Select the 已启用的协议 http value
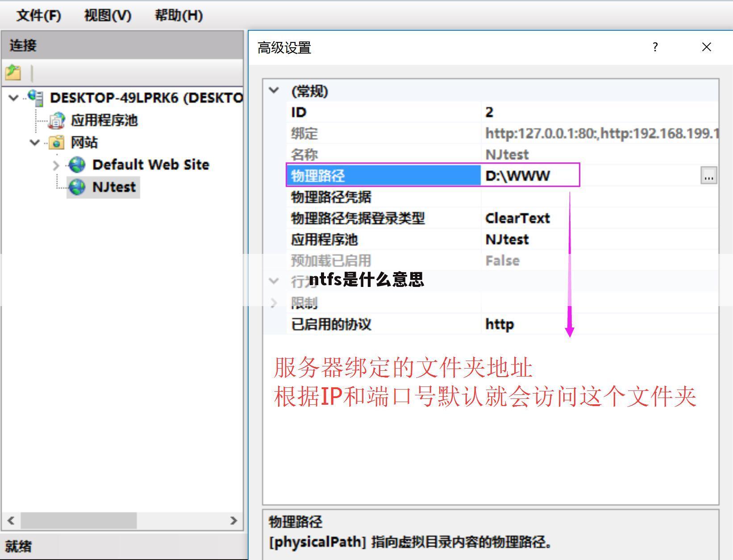 click(499, 324)
